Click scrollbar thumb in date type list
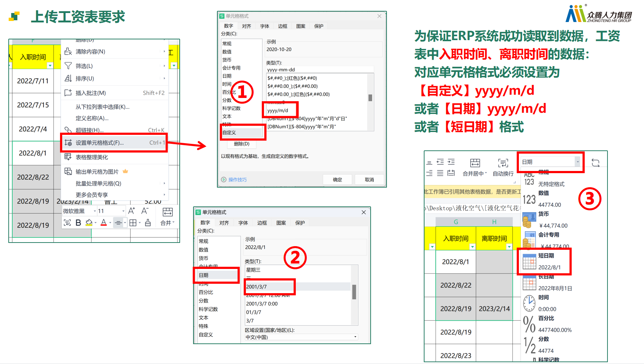 354,292
